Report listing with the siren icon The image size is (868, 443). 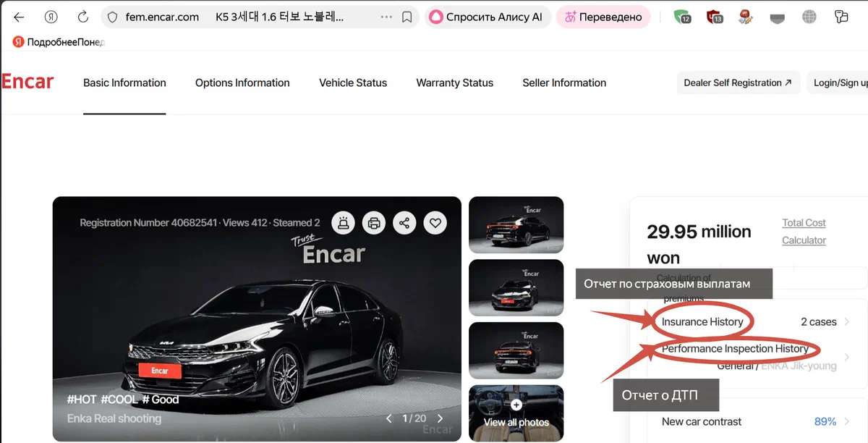343,223
